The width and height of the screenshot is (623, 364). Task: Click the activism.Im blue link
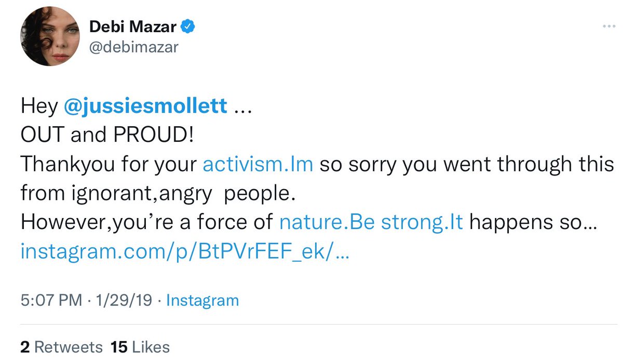coord(257,164)
